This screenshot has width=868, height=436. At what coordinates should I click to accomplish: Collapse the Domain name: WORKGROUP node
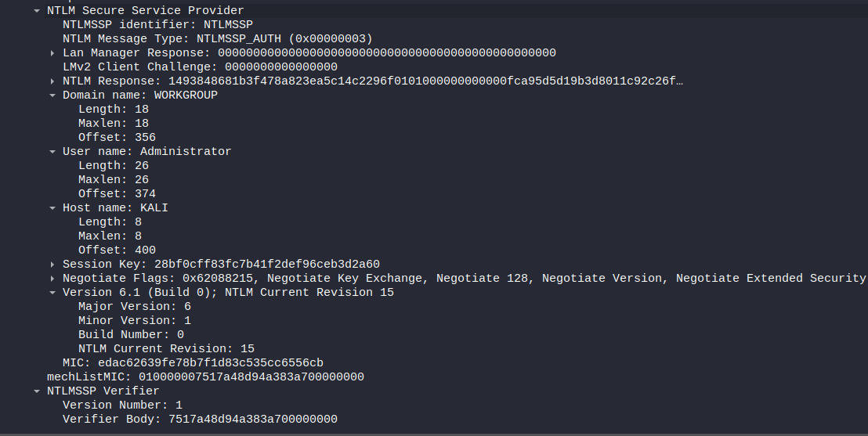pos(52,95)
